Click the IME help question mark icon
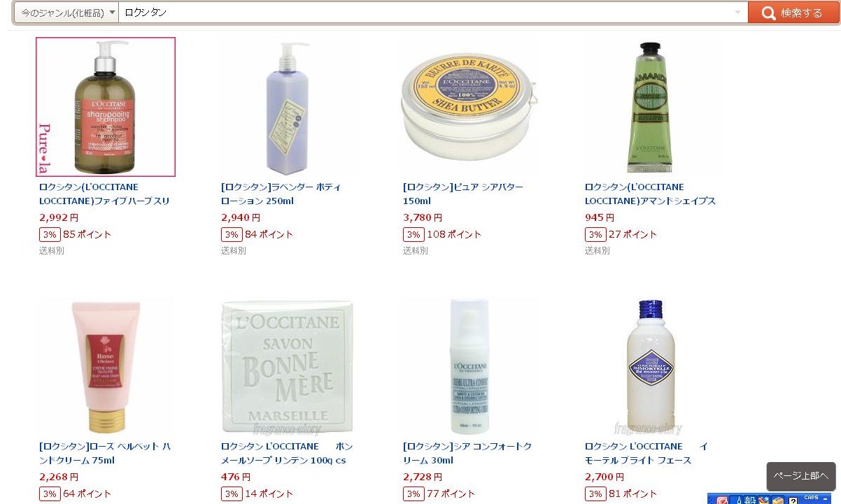Viewport: 841px width, 504px height. click(793, 501)
